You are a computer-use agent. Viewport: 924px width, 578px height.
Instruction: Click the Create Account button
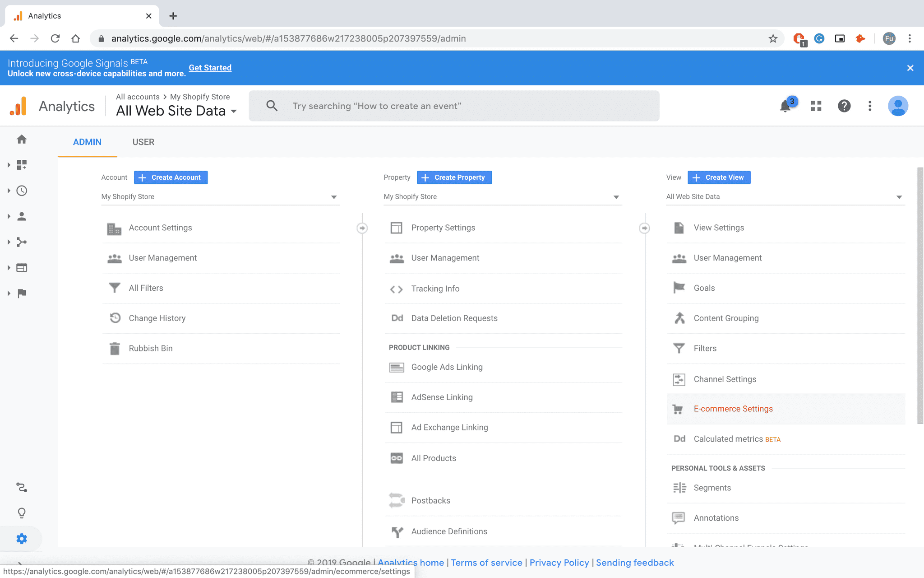pos(171,177)
